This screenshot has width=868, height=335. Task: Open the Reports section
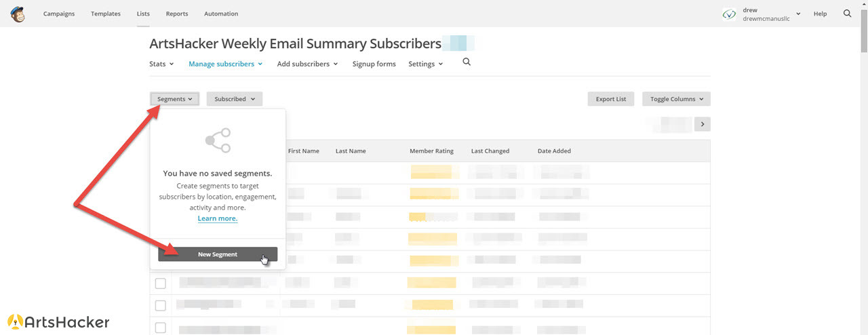pyautogui.click(x=177, y=14)
